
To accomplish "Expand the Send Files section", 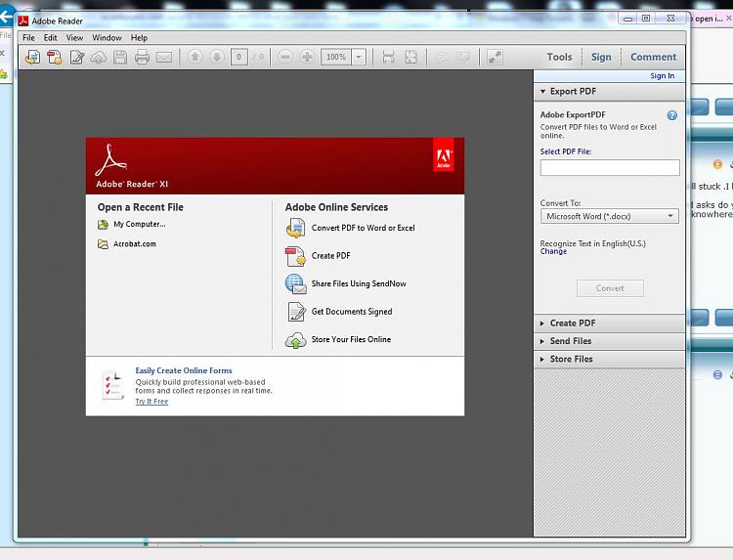I will [610, 341].
